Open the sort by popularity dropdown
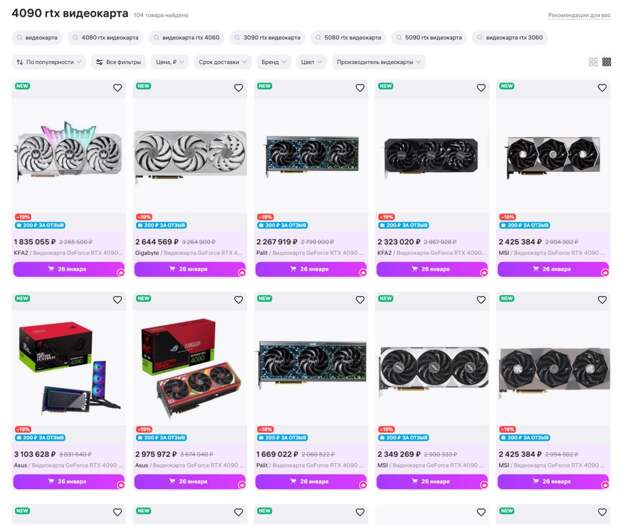Viewport: 620px width, 525px height. [x=49, y=62]
